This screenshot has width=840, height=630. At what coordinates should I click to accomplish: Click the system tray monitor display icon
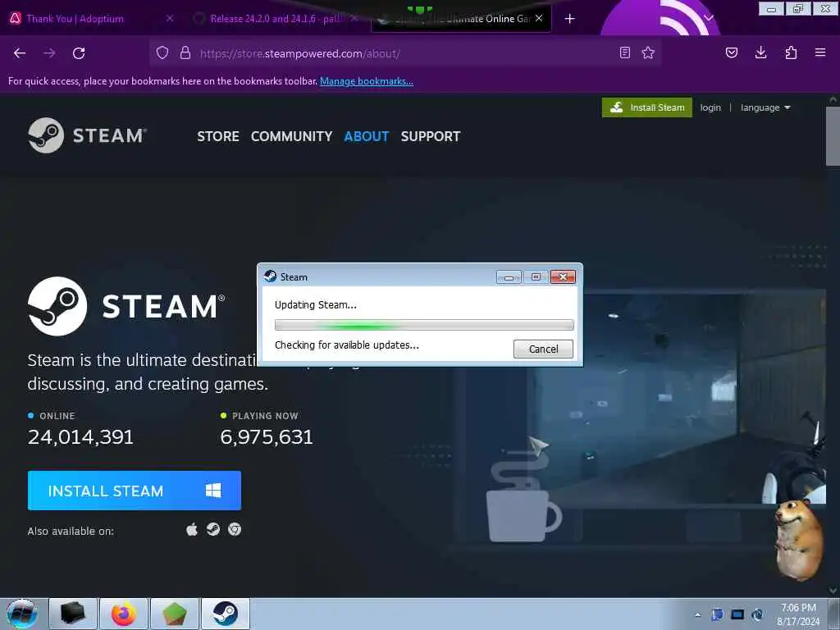click(737, 614)
